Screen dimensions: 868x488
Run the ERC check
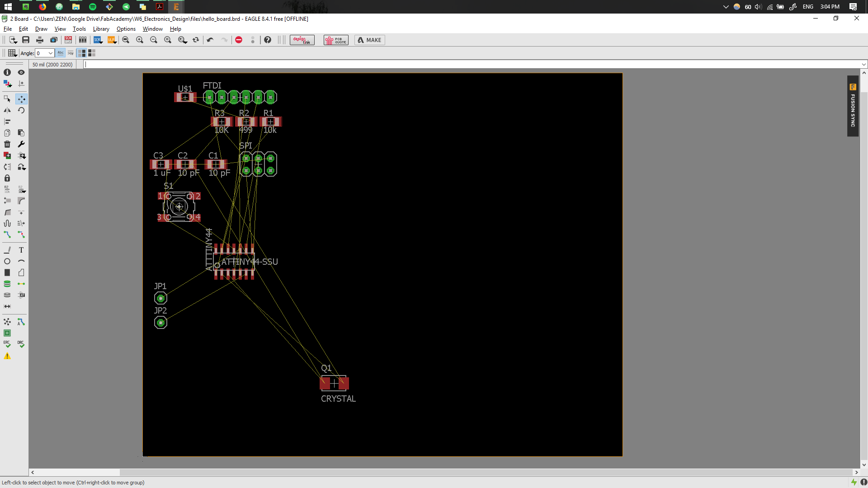pyautogui.click(x=7, y=344)
